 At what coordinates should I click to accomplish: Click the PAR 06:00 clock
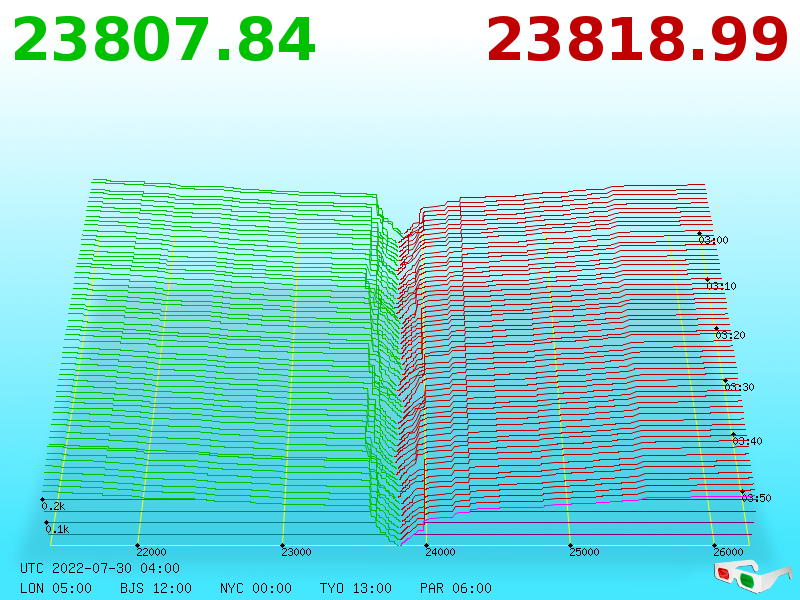[456, 588]
